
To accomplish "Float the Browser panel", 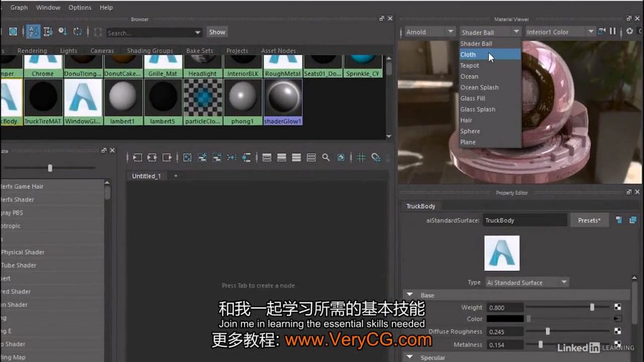I will tap(382, 18).
